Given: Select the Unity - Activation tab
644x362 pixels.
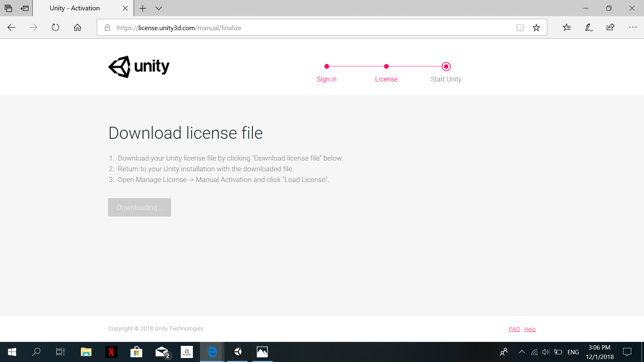Looking at the screenshot, I should click(75, 8).
